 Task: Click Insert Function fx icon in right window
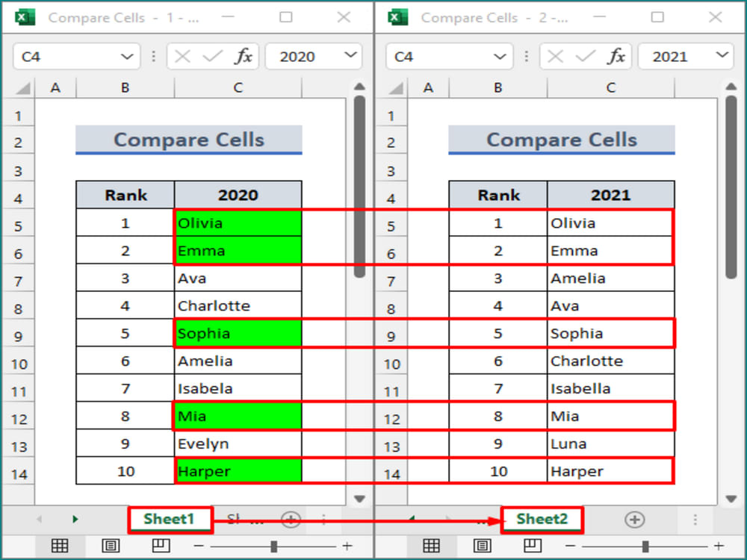click(x=617, y=57)
